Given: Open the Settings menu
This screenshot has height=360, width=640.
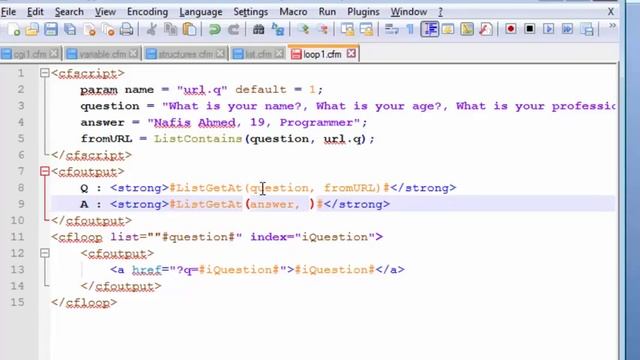Looking at the screenshot, I should pyautogui.click(x=251, y=12).
